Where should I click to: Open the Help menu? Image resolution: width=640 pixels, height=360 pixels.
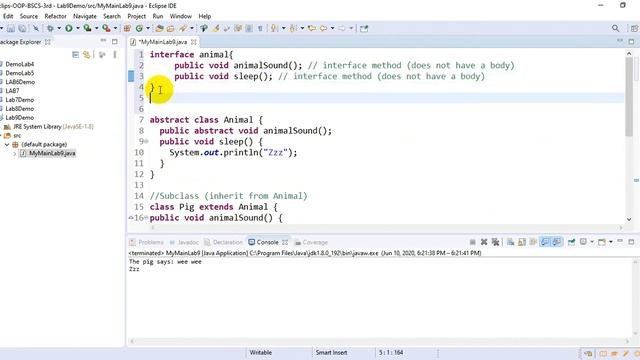point(204,16)
